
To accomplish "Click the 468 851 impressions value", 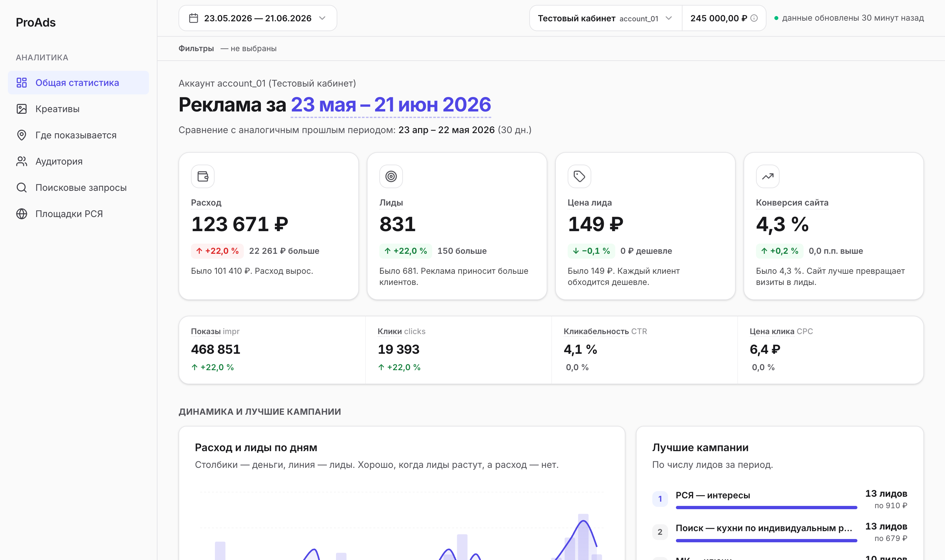I will pyautogui.click(x=216, y=350).
